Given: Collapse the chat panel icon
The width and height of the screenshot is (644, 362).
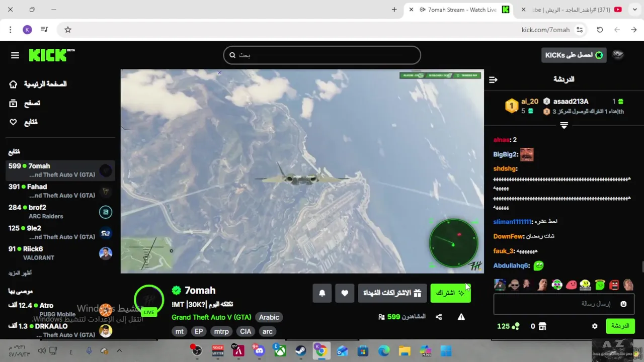Looking at the screenshot, I should tap(493, 79).
